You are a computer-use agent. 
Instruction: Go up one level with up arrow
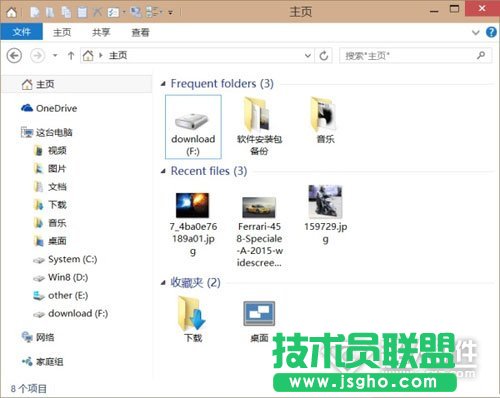71,55
